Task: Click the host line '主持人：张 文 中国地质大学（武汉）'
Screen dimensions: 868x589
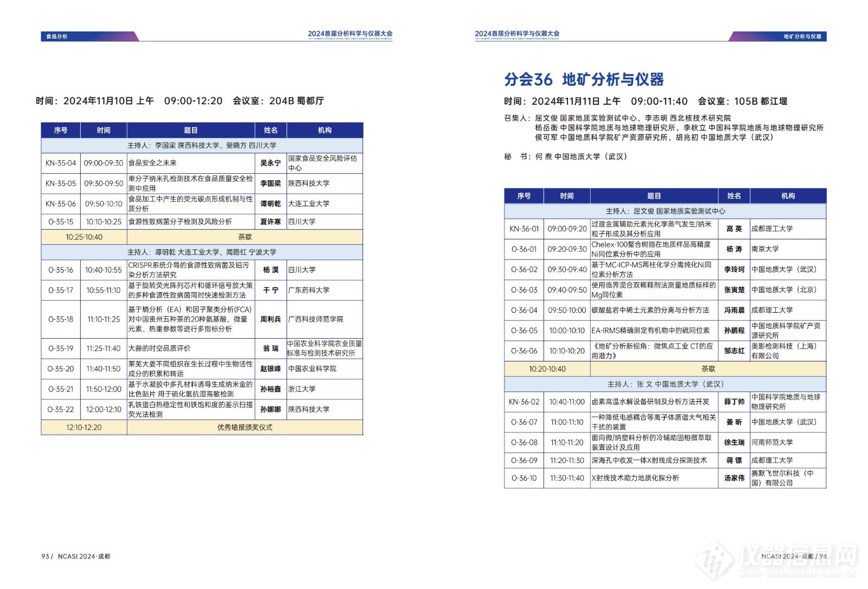Action: (665, 384)
